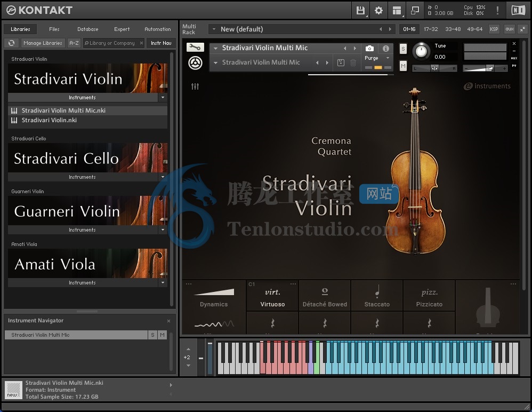Take a snapshot with the camera icon

[369, 49]
